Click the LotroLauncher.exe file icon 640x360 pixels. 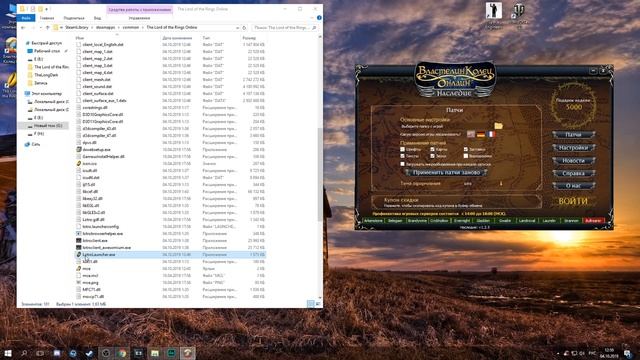tap(79, 254)
